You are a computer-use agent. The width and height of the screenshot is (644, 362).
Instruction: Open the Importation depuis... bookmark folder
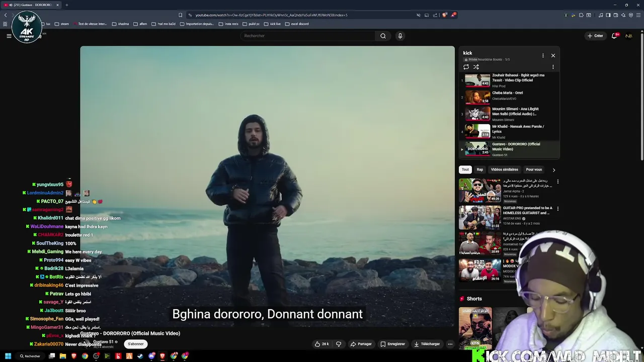pos(197,24)
